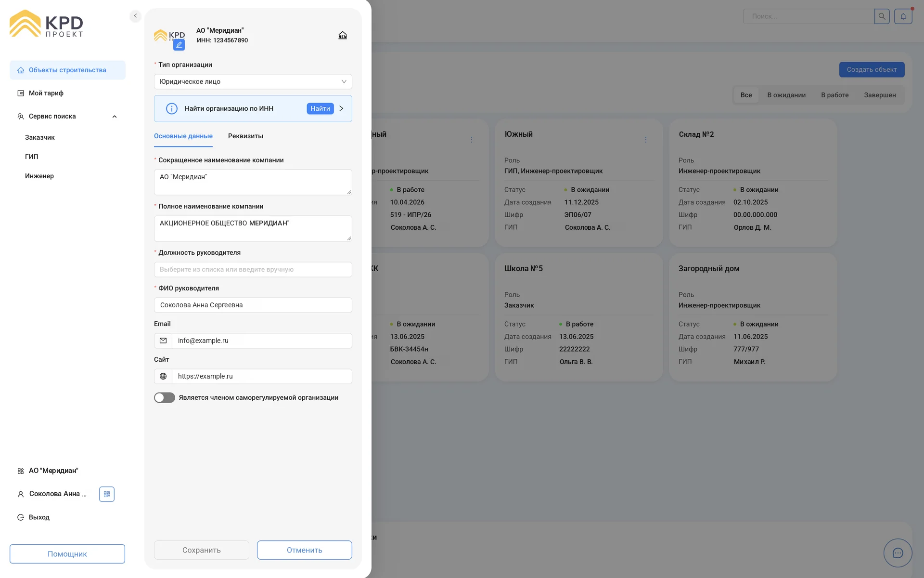Open the Южный card three-dot menu
This screenshot has height=578, width=924.
point(646,140)
